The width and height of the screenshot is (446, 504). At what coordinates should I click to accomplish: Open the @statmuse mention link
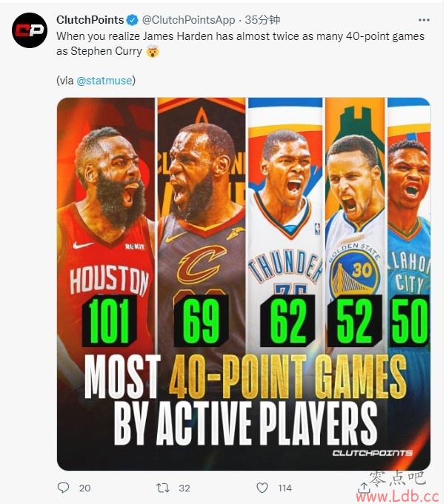tap(104, 81)
